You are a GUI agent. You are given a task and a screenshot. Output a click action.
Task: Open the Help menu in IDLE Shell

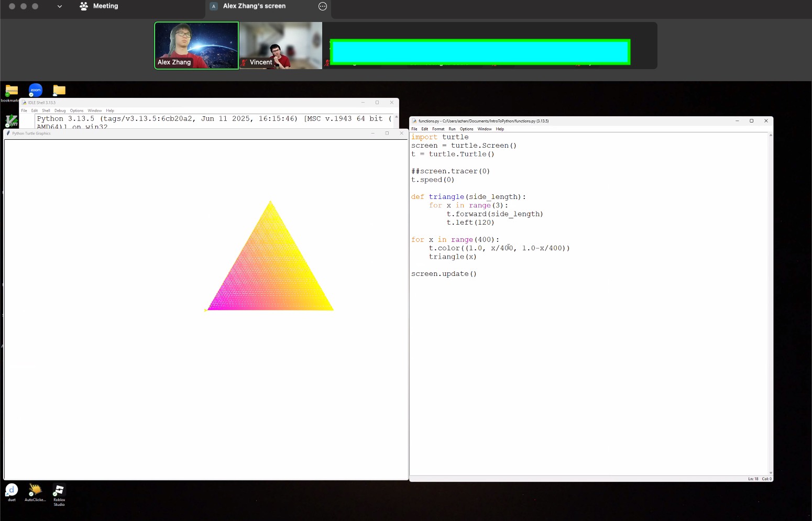(x=110, y=110)
